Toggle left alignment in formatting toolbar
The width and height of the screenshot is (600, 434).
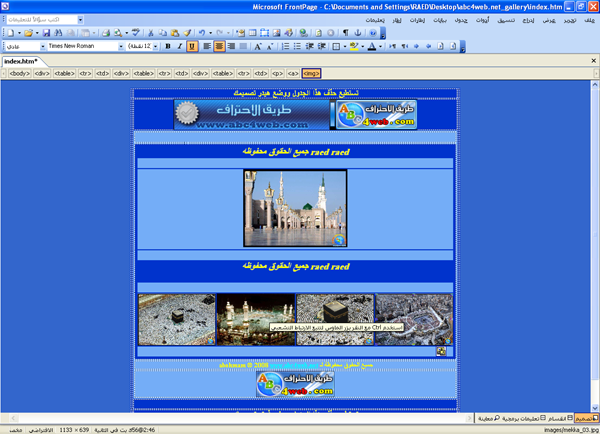pos(207,46)
